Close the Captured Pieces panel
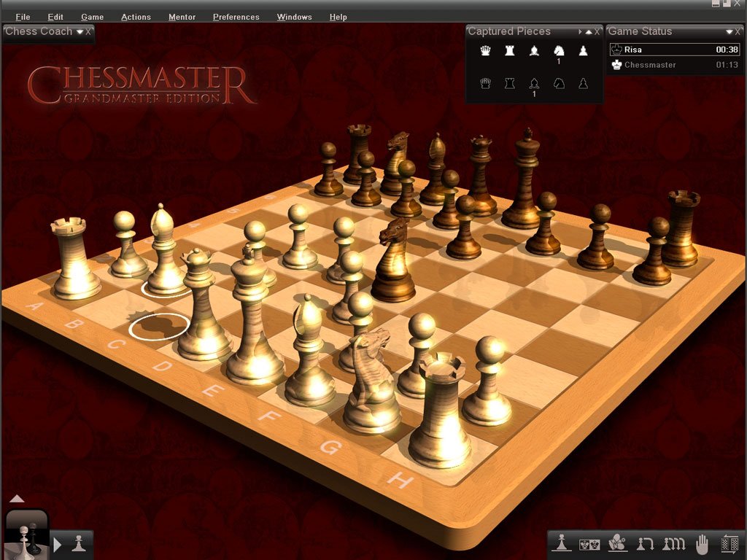This screenshot has width=747, height=560. 597,31
